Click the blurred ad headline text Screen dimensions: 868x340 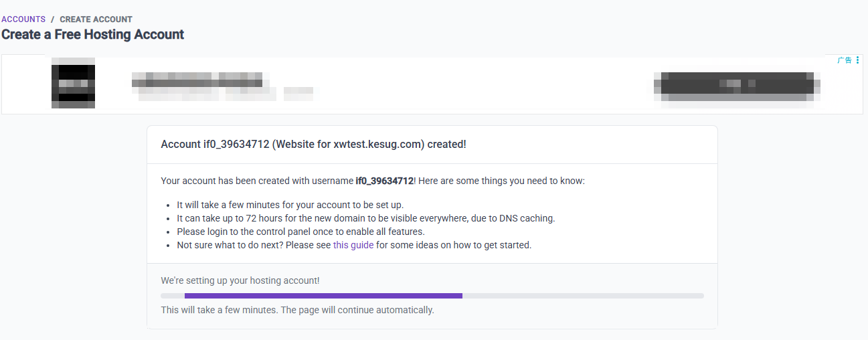tap(197, 79)
